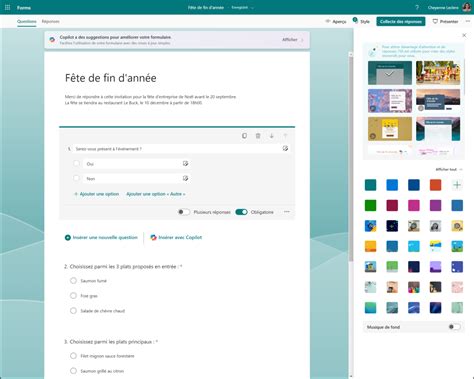474x379 pixels.
Task: Choose the magenta pink color swatch
Action: [414, 205]
